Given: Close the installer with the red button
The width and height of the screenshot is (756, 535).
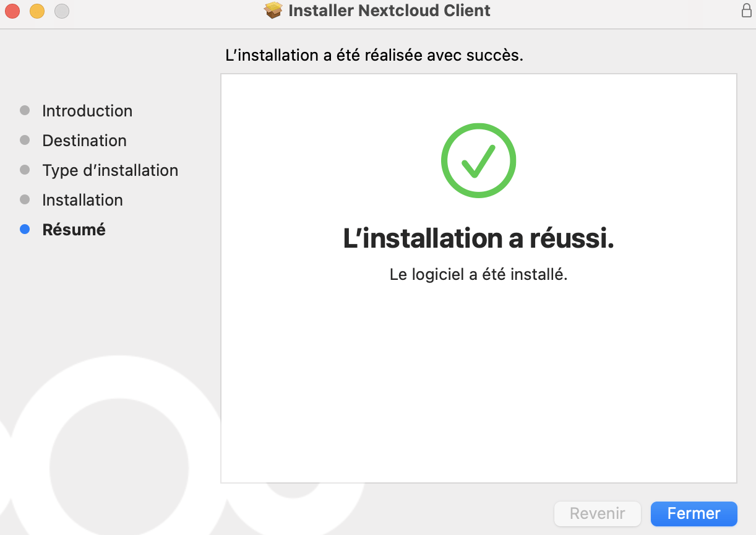Looking at the screenshot, I should point(12,11).
